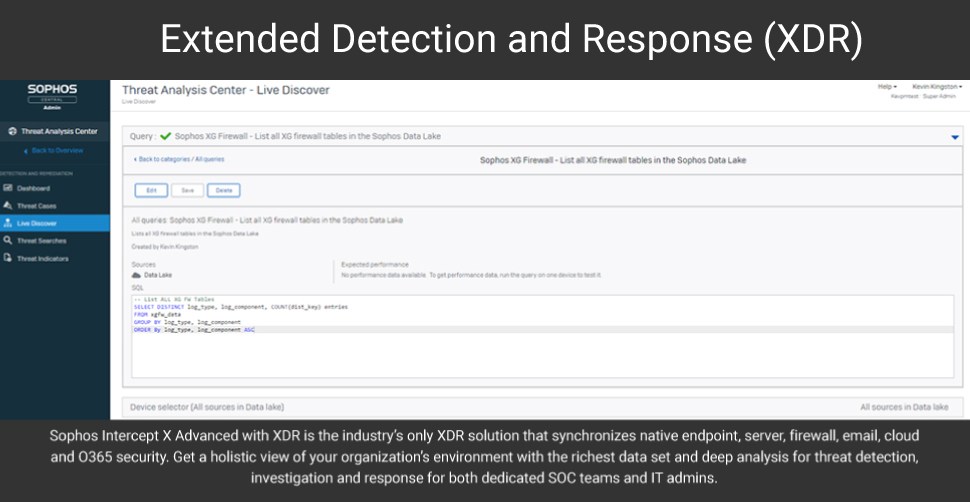
Task: Collapse the Query panel with blue arrow
Action: [x=955, y=137]
